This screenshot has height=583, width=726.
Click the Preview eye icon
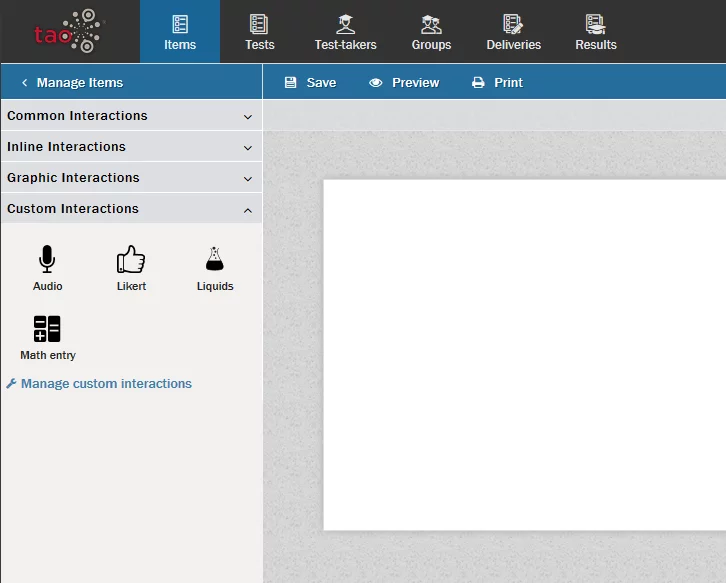click(x=376, y=83)
